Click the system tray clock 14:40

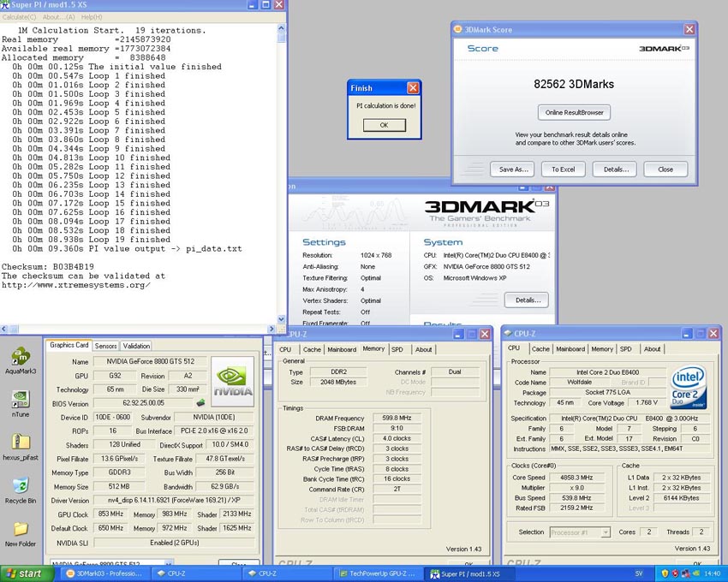(x=712, y=573)
